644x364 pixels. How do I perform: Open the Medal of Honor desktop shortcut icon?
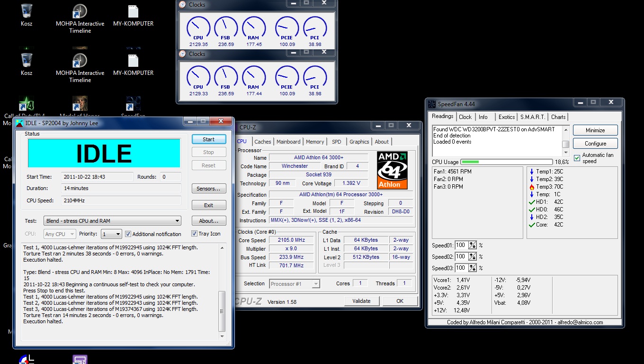pos(80,103)
